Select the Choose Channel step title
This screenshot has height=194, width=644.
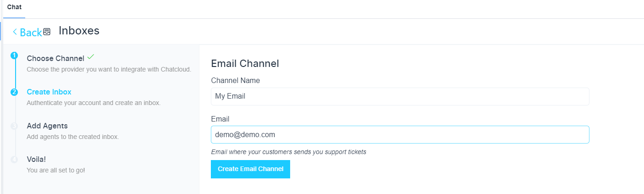55,58
